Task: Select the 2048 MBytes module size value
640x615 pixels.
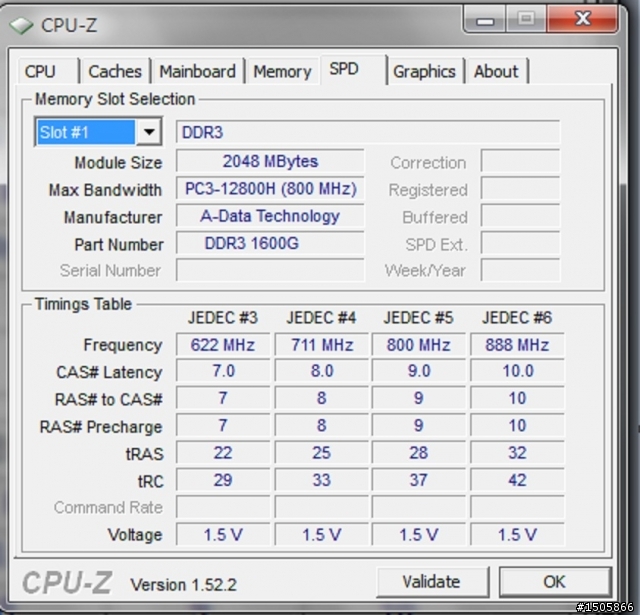Action: (270, 161)
